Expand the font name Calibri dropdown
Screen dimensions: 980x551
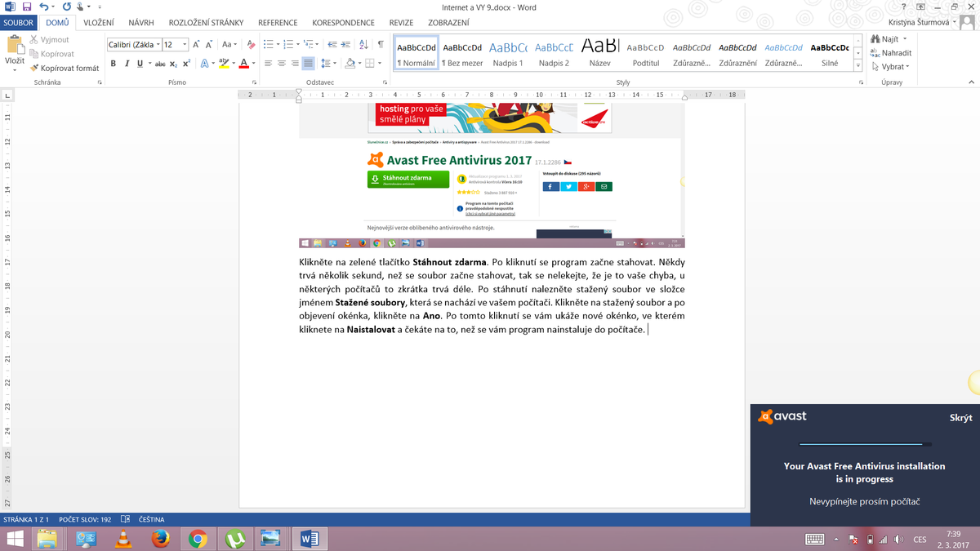click(x=158, y=45)
